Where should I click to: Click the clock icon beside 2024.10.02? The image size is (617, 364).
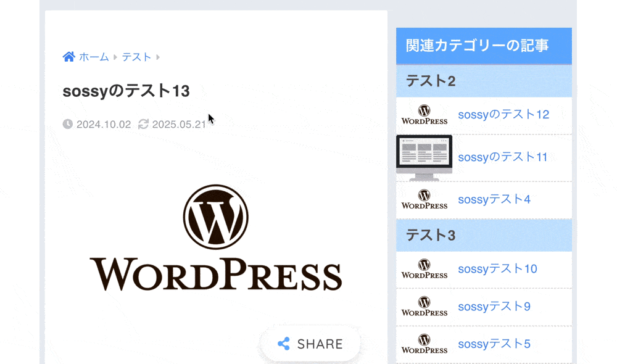pyautogui.click(x=68, y=124)
